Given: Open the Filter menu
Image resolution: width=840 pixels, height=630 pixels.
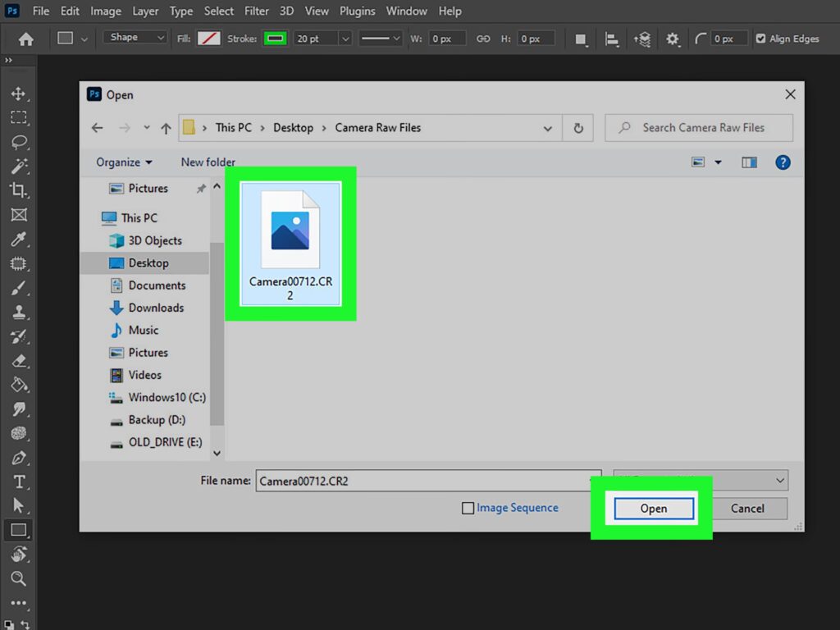Looking at the screenshot, I should 256,11.
